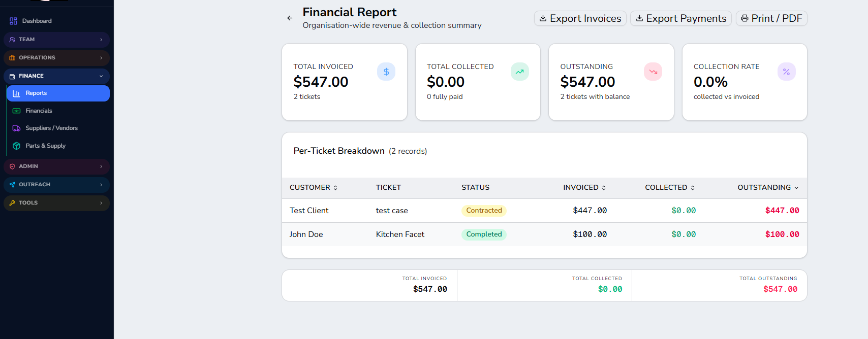
Task: Click the Kitchen Facet ticket cell
Action: click(x=400, y=234)
